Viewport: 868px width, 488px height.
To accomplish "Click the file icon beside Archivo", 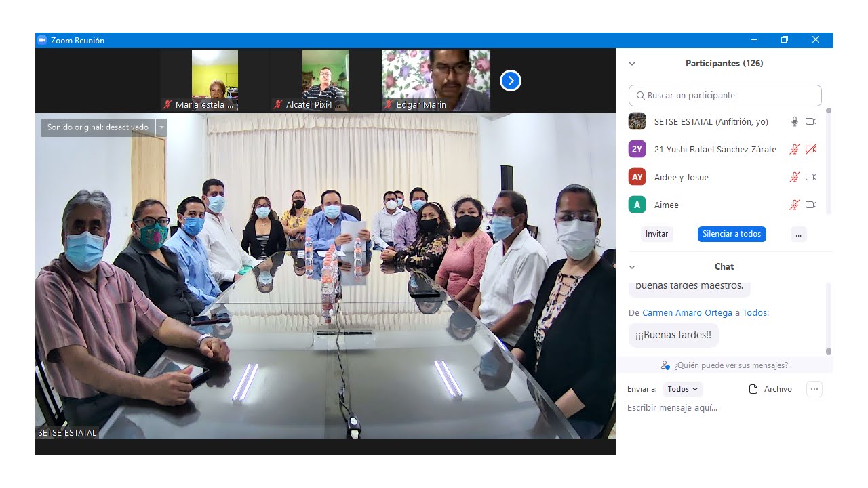I will [753, 389].
